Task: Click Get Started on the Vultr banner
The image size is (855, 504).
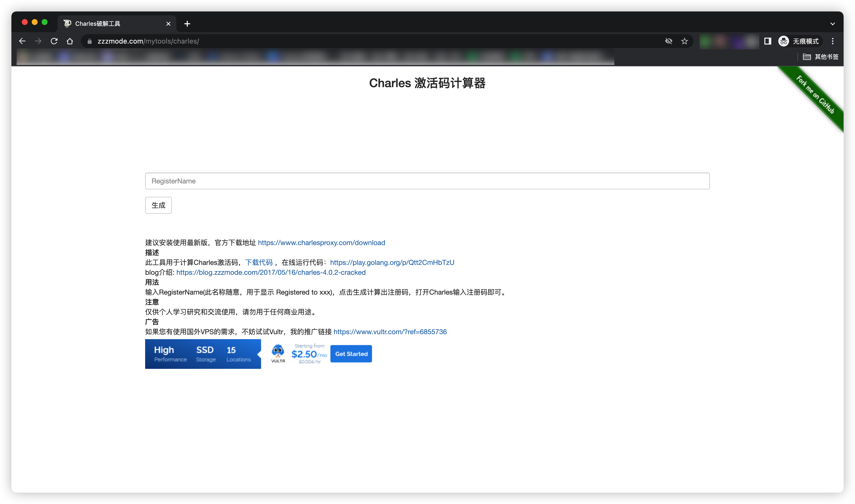Action: 351,353
